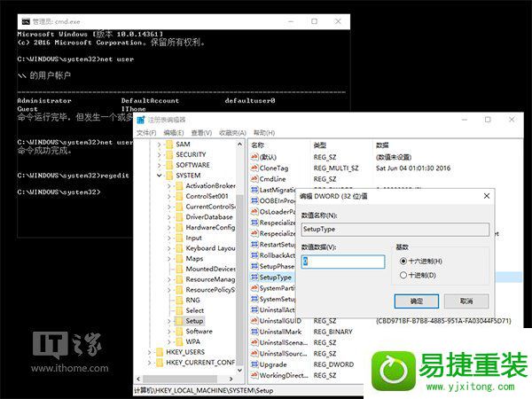Viewport: 532px width, 399px height.
Task: Click tree pane horizontal scroll left arrow
Action: tap(138, 379)
